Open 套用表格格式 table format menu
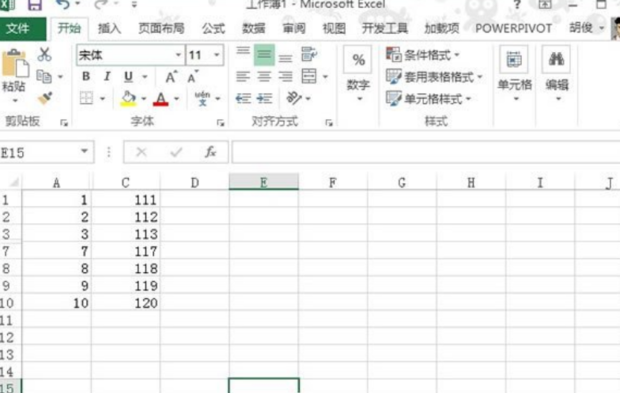Image resolution: width=620 pixels, height=393 pixels. point(434,77)
